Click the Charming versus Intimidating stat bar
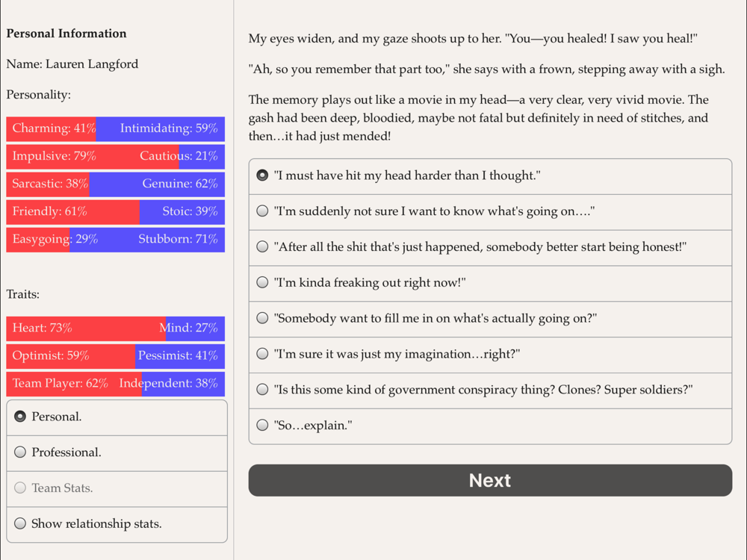747x560 pixels. click(115, 129)
